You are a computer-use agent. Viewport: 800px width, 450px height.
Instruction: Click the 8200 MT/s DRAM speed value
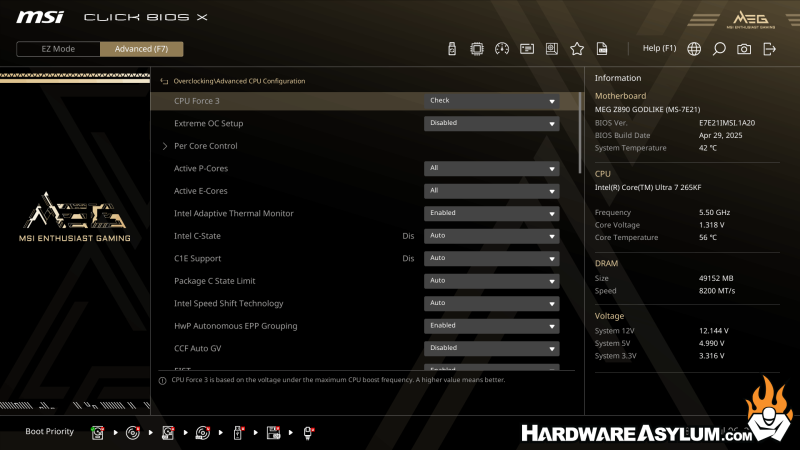tap(717, 291)
